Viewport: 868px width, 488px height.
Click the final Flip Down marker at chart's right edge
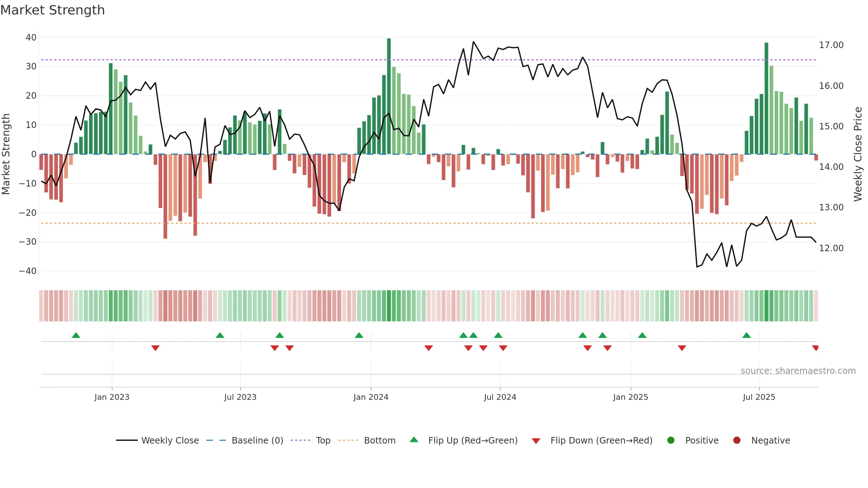pos(815,348)
